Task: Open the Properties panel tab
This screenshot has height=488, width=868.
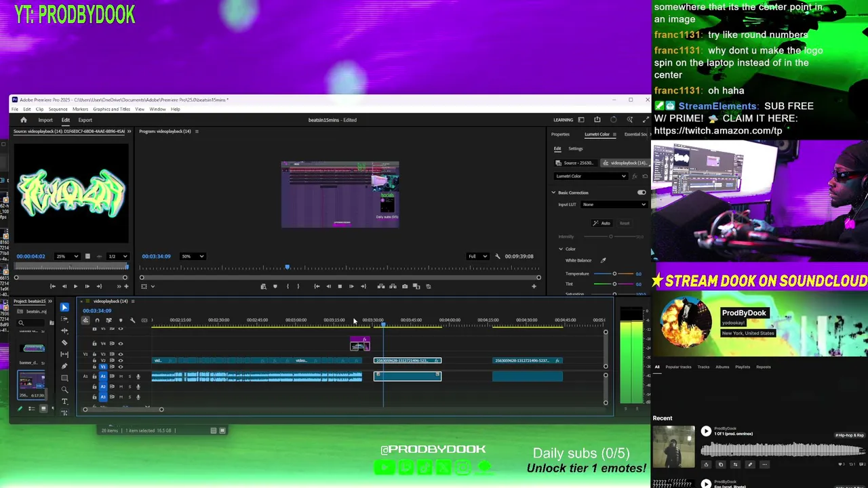Action: pos(560,134)
